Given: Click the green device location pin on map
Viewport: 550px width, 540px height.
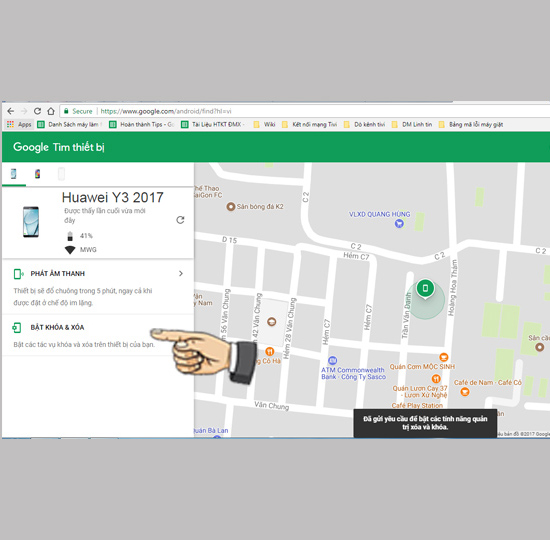Looking at the screenshot, I should pyautogui.click(x=425, y=289).
